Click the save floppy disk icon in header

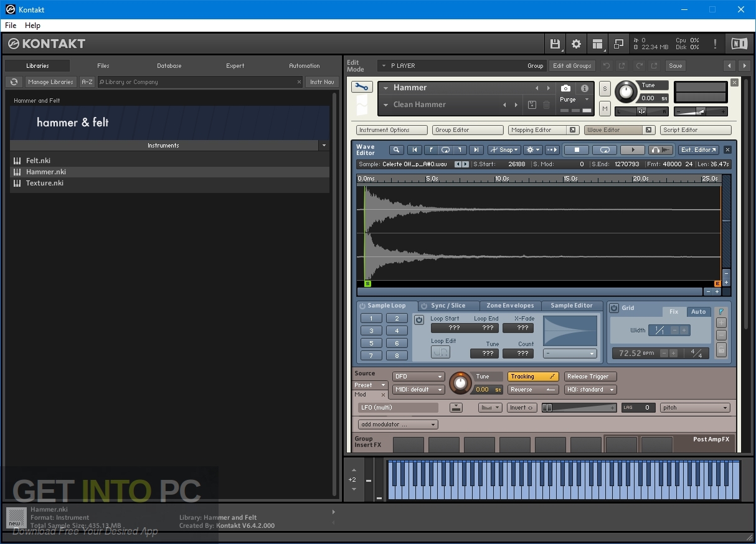point(554,44)
